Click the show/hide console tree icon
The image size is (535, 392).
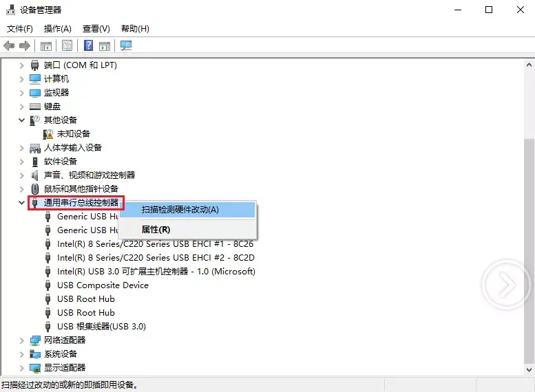click(x=45, y=46)
